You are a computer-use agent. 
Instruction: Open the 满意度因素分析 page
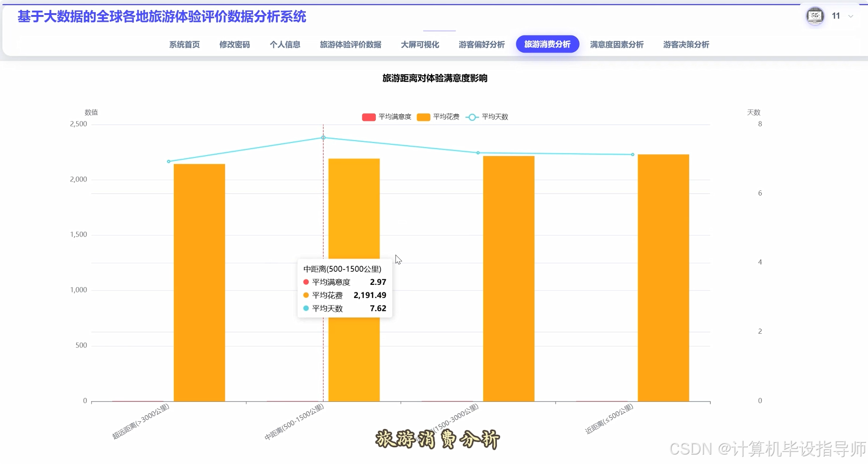(x=617, y=44)
